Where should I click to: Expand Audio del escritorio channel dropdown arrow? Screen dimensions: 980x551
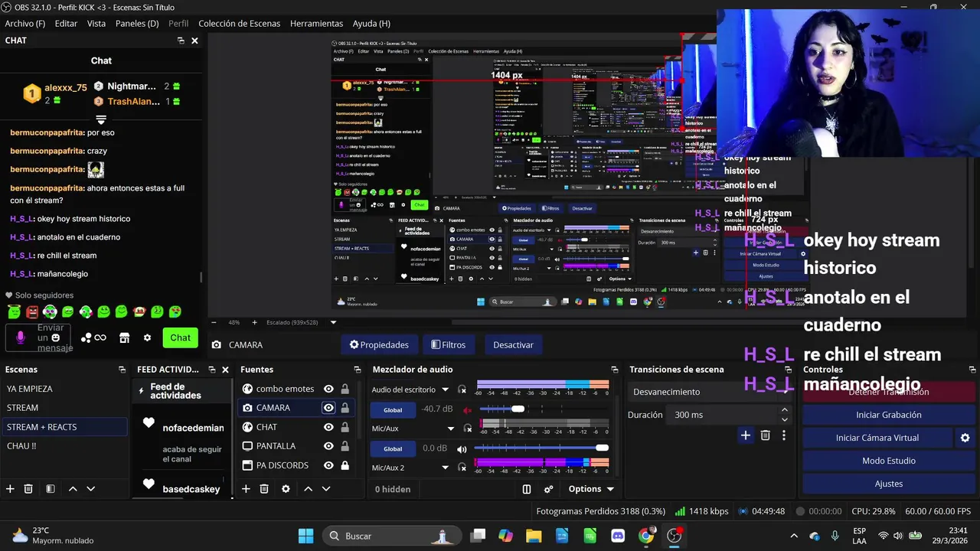click(445, 390)
